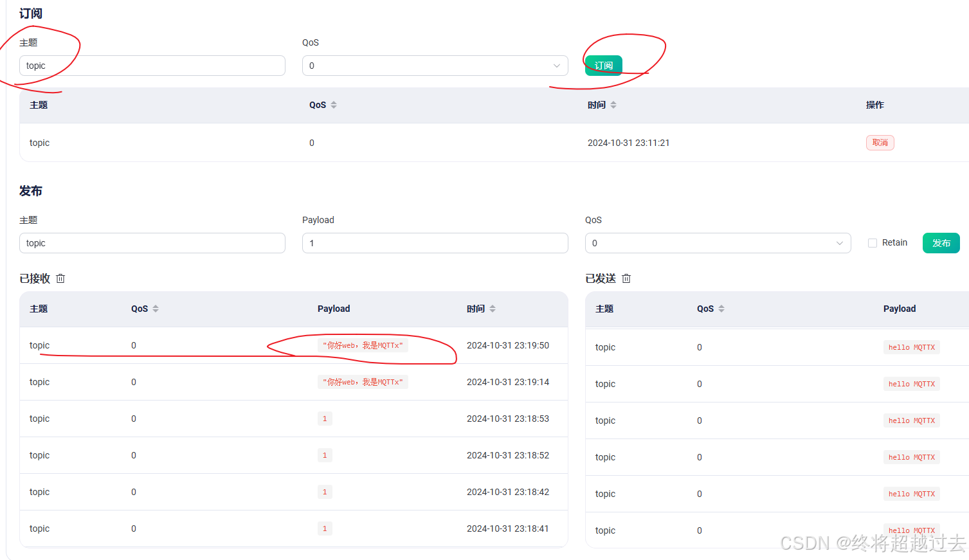Click first hello MQTTX sent payload
This screenshot has width=969, height=560.
click(x=911, y=347)
